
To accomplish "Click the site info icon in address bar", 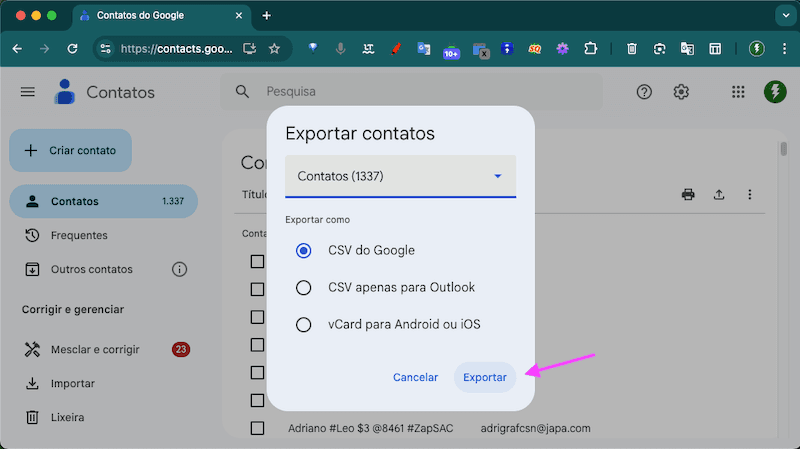I will [x=106, y=49].
